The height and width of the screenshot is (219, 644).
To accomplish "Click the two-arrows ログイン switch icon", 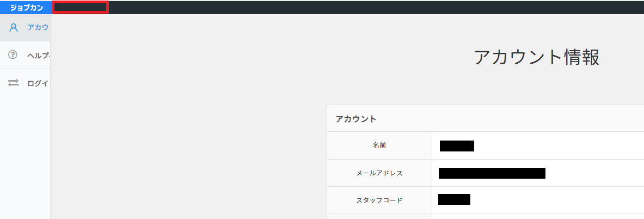I will tap(14, 83).
